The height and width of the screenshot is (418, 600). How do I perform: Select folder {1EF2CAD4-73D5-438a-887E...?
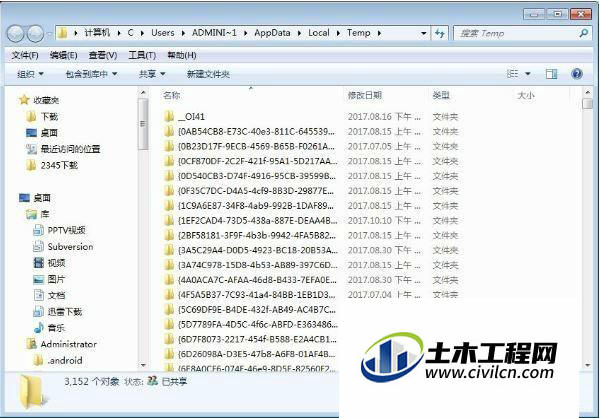[x=258, y=220]
